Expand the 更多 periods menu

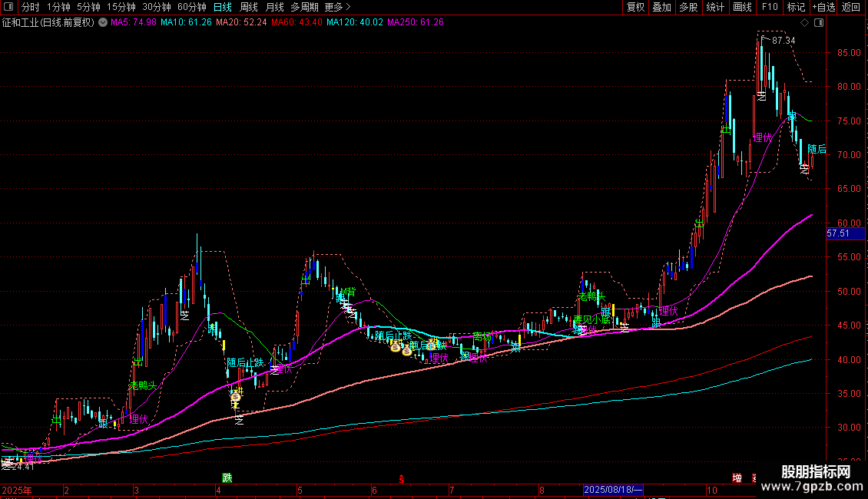click(x=334, y=7)
